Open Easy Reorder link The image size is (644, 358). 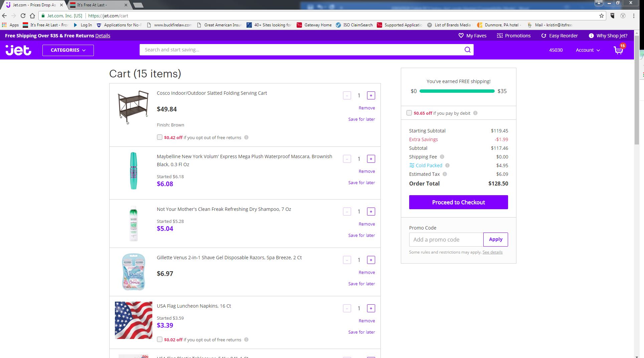point(559,36)
